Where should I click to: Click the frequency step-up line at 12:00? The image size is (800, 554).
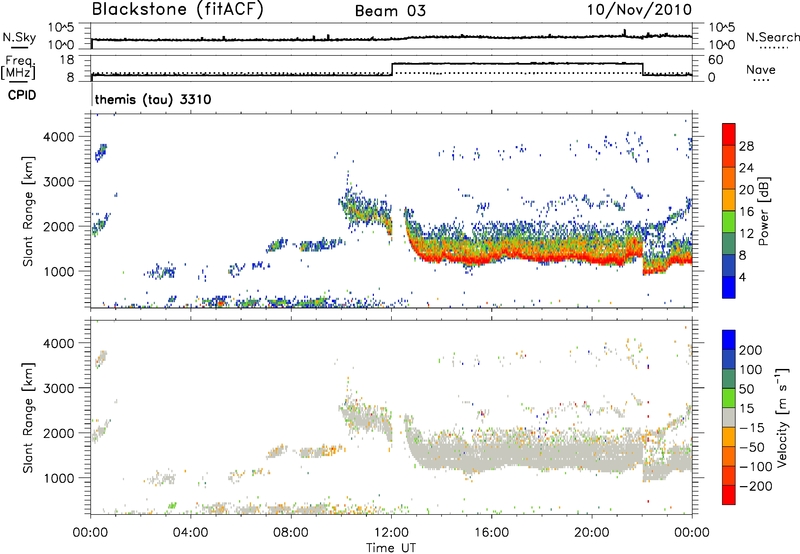point(392,69)
